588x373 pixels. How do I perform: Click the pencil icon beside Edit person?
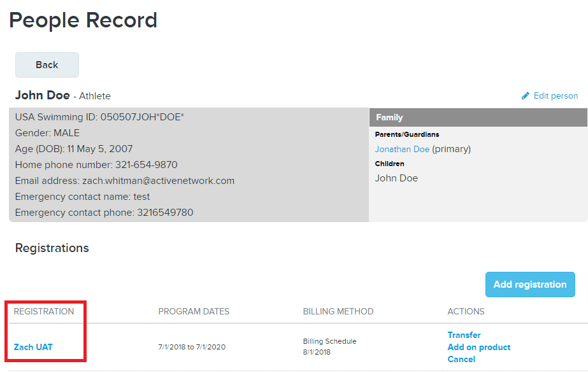(x=526, y=96)
